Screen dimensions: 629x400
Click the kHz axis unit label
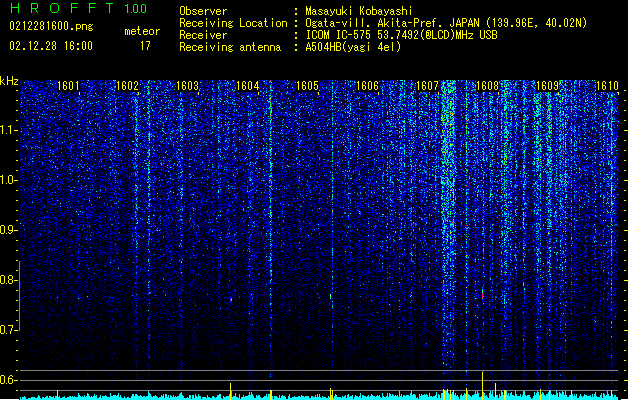[9, 81]
